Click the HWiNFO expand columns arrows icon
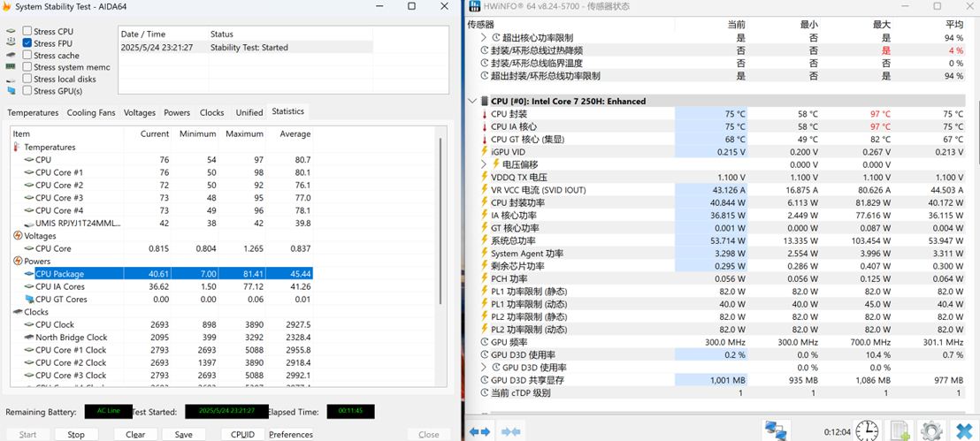Screen dimensions: 980x441 point(479,431)
